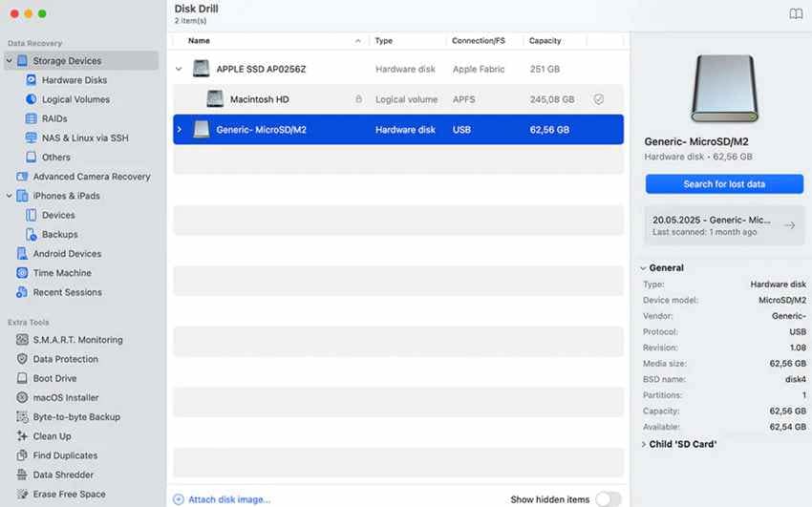This screenshot has height=507, width=812.
Task: Expand the Child 'SD Card' section
Action: coord(643,444)
